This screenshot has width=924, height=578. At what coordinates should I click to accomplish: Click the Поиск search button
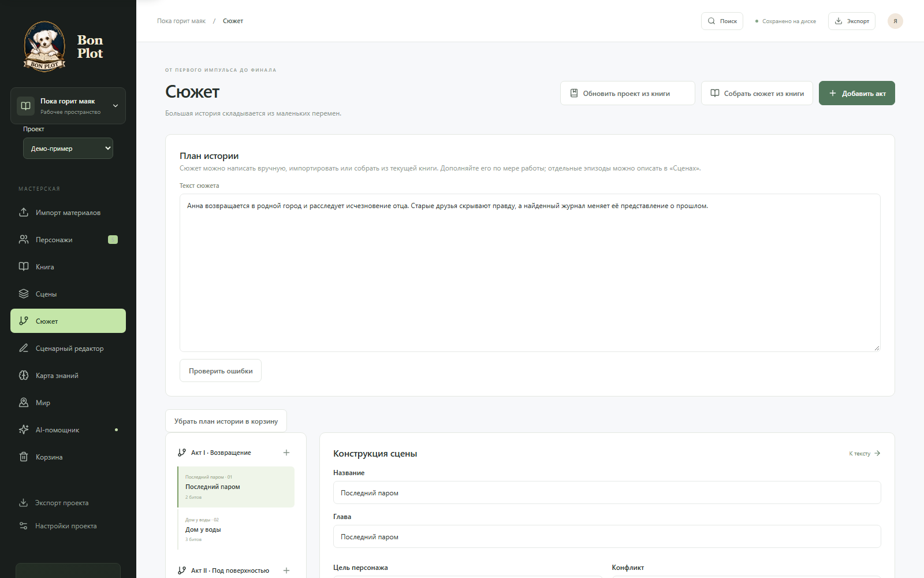tap(722, 21)
